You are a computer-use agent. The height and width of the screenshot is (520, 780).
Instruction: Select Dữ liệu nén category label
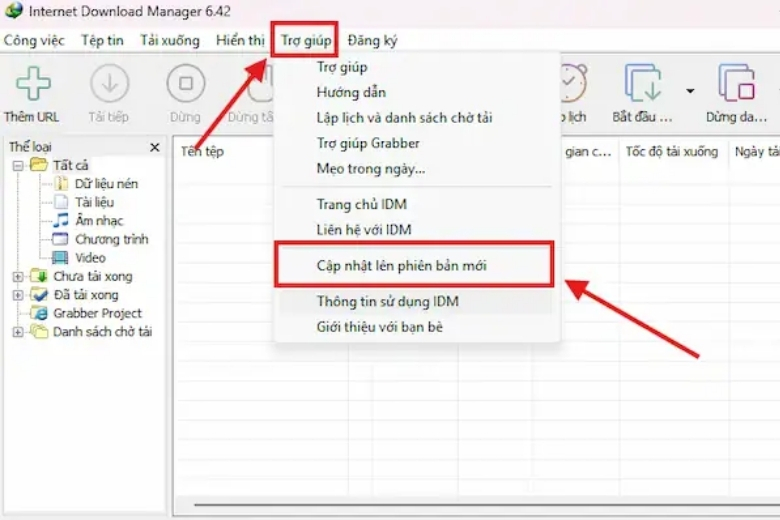pyautogui.click(x=106, y=184)
